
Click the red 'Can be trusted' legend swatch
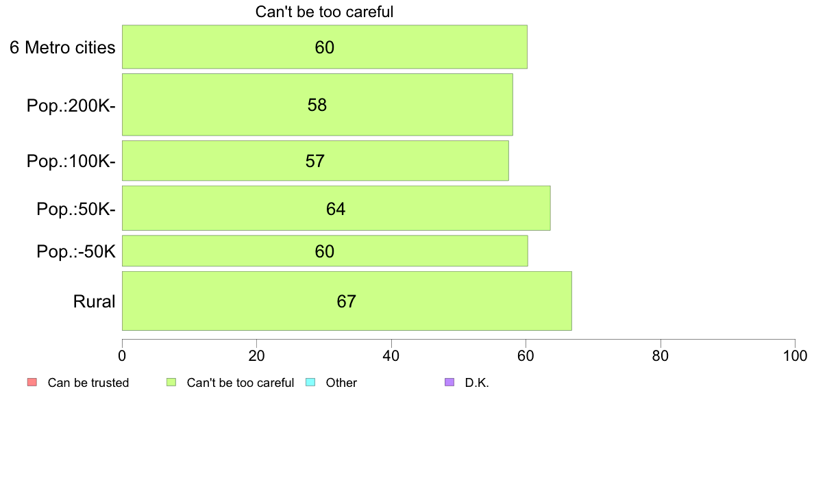click(32, 382)
